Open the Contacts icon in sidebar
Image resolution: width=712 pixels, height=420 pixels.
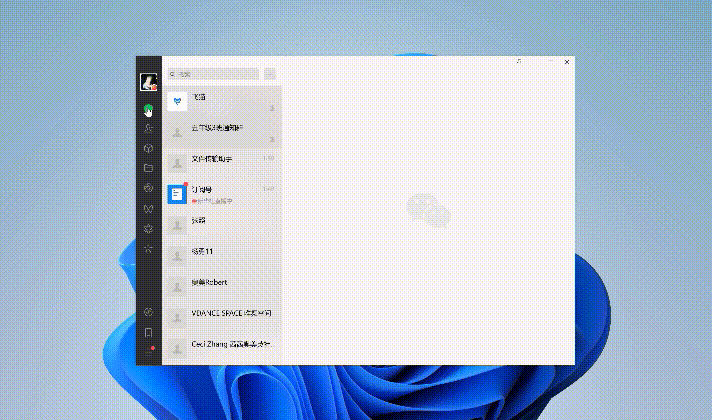[148, 128]
